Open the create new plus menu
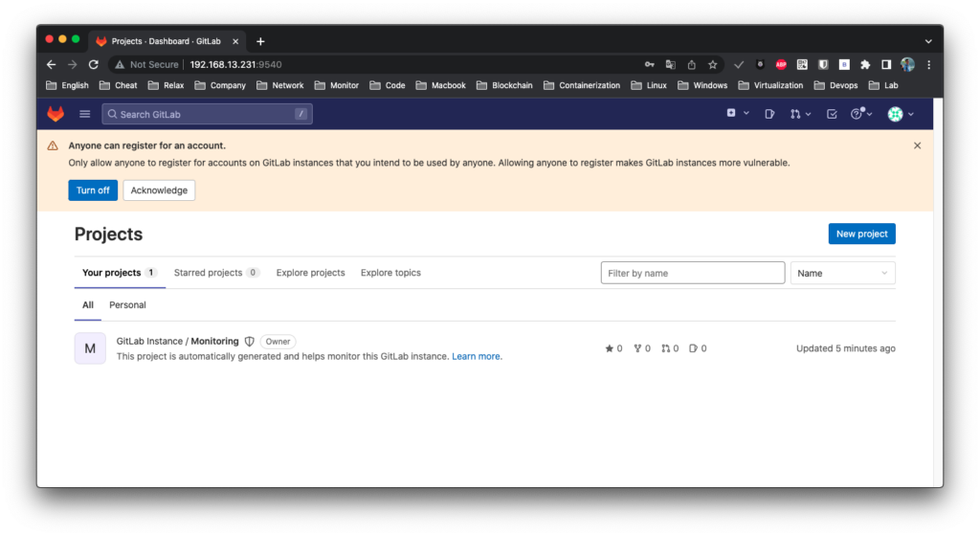The height and width of the screenshot is (536, 980). pos(738,113)
